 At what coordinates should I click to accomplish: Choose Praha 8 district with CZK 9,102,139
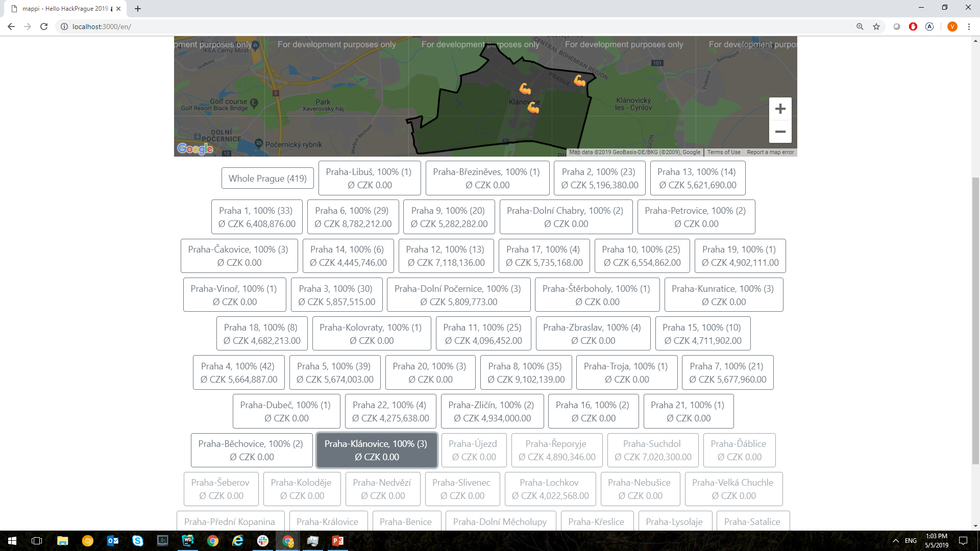click(526, 372)
